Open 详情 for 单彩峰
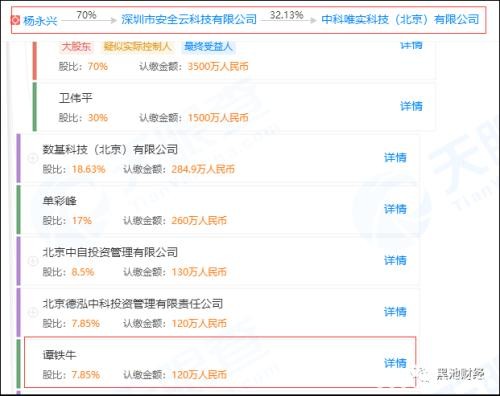The width and height of the screenshot is (500, 396). click(x=395, y=209)
